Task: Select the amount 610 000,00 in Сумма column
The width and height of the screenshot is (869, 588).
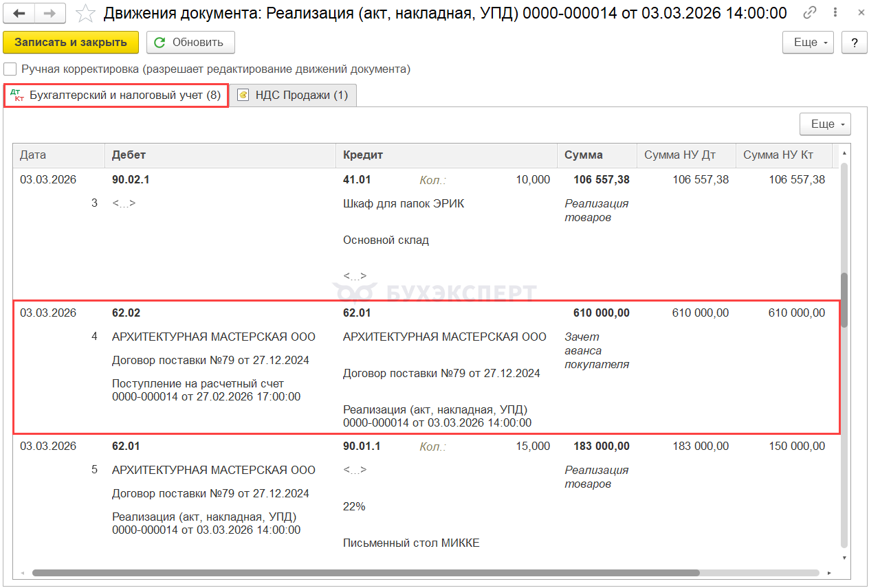Action: pos(601,313)
